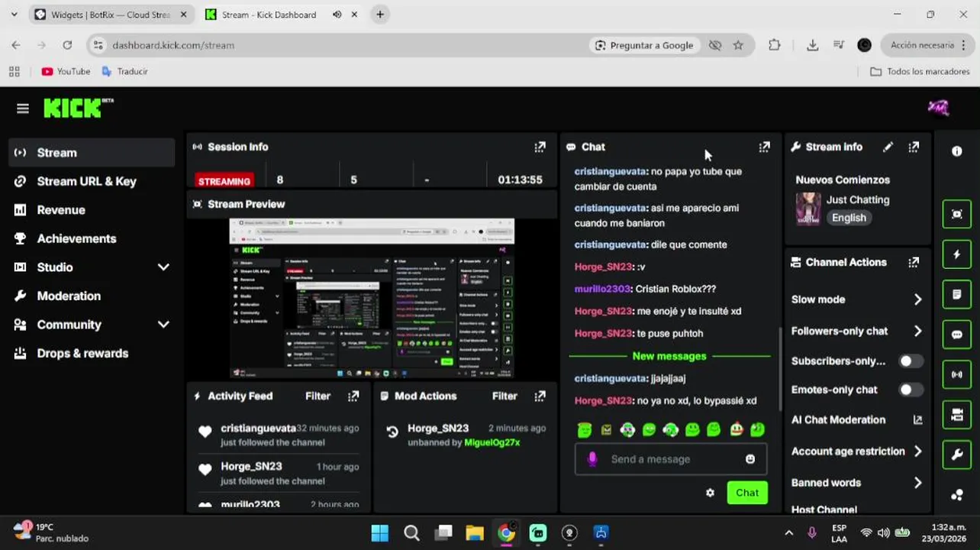
Task: Click the three-dots cluster icon in right rail
Action: tap(956, 495)
